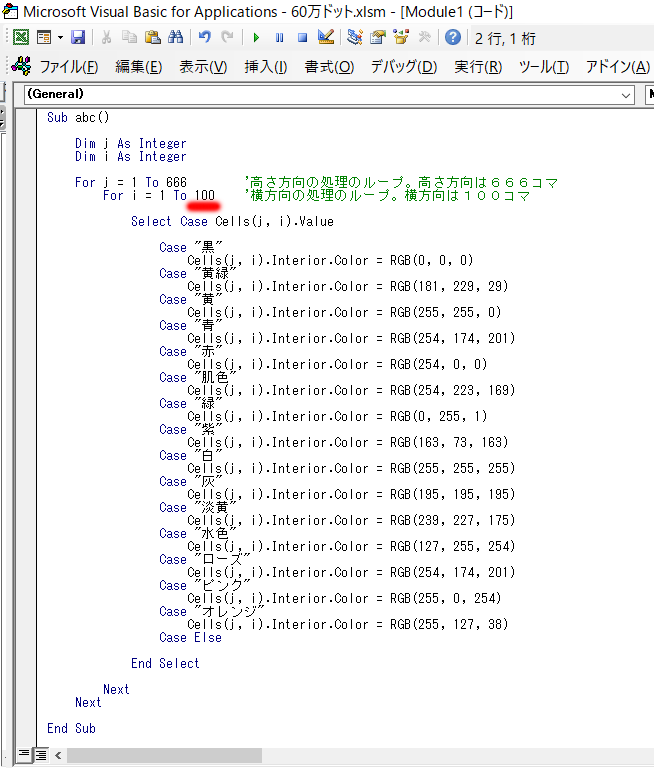Switch to Full Module View
The width and height of the screenshot is (654, 768).
tap(41, 754)
